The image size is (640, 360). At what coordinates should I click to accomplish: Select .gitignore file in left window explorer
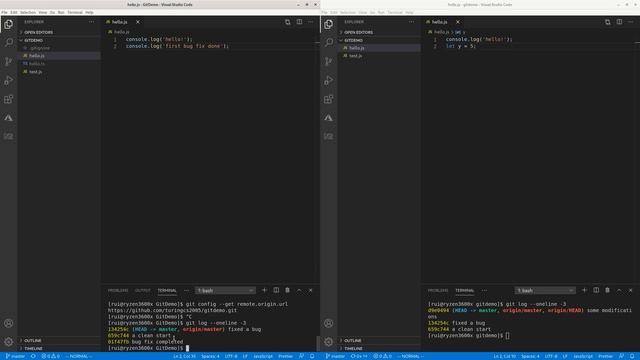click(59, 48)
